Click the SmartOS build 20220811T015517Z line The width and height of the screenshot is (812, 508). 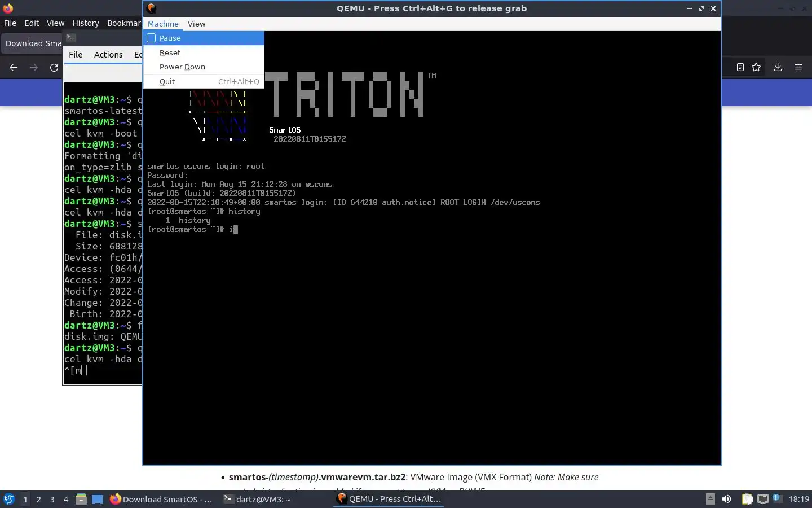tap(222, 193)
